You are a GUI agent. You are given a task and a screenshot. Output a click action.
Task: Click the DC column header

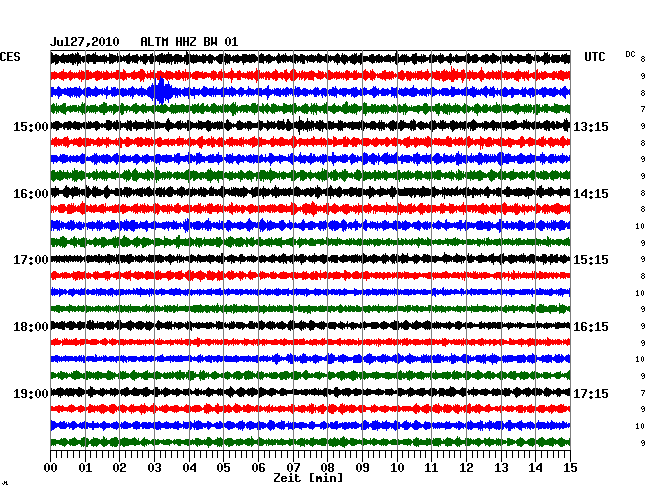(630, 54)
